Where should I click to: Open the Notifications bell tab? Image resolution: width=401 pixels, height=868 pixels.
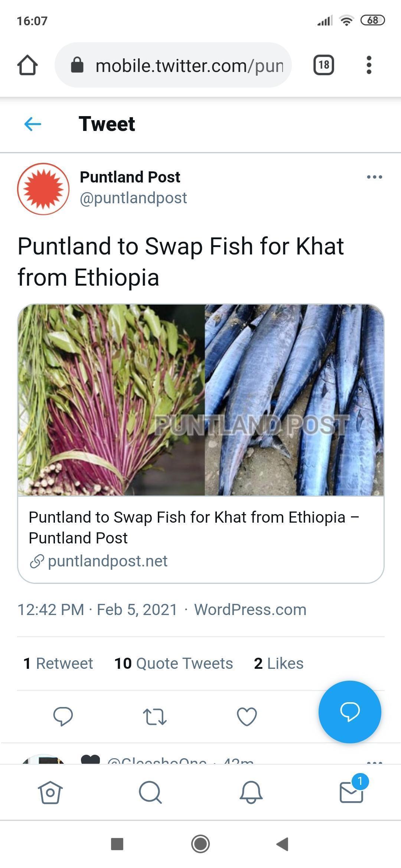251,792
